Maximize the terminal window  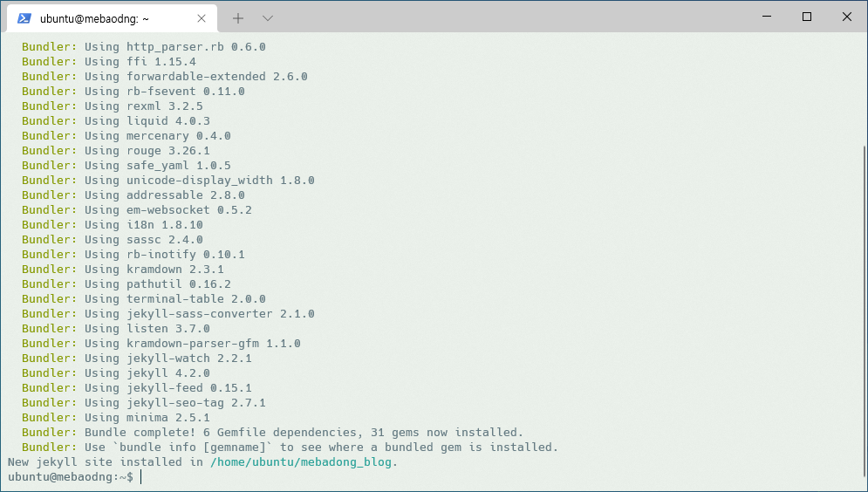tap(807, 17)
